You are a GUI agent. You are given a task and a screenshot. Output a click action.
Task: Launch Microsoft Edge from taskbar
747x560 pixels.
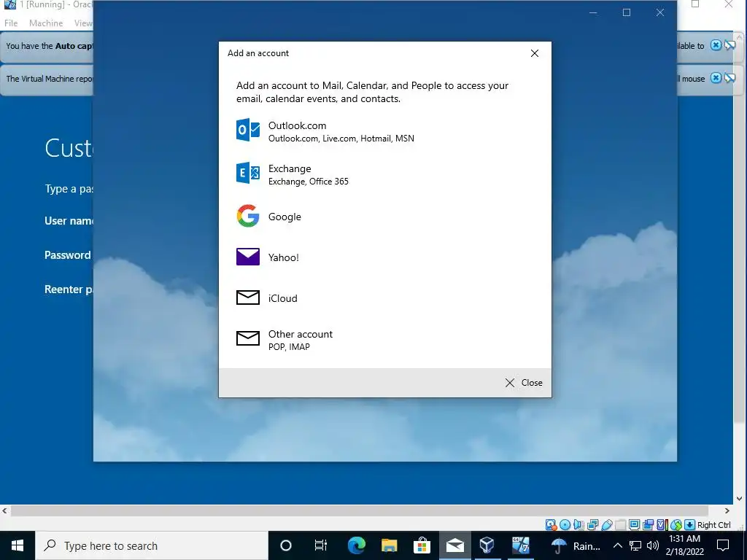coord(356,545)
